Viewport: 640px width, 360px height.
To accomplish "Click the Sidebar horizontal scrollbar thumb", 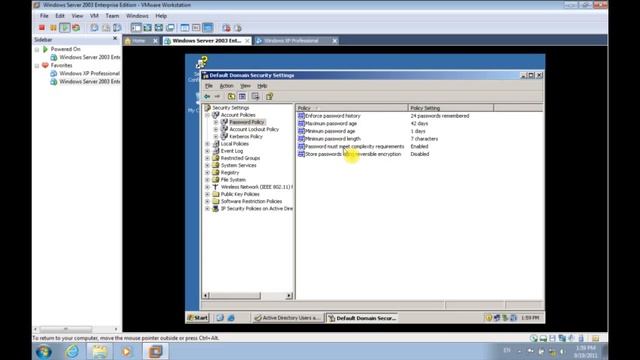I will click(65, 329).
